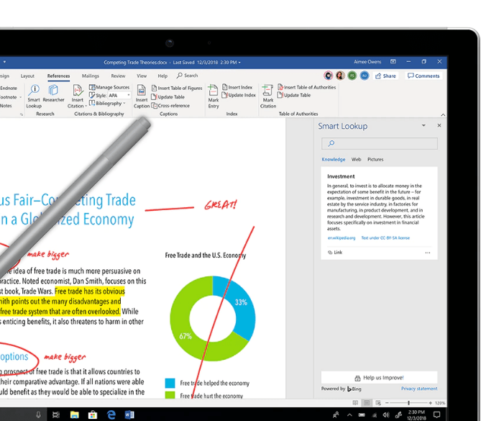The height and width of the screenshot is (421, 504).
Task: Update Table in Table of Authorities group
Action: pos(294,95)
